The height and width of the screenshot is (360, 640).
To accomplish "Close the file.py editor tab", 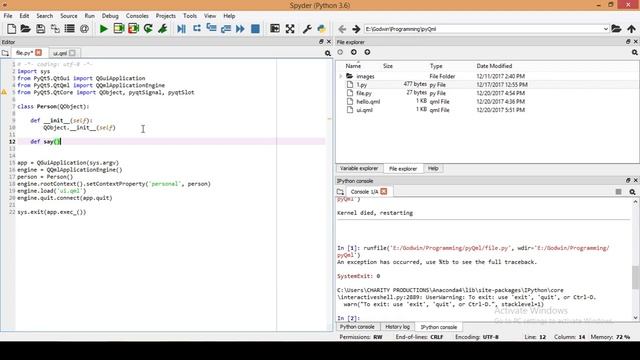I will point(38,53).
